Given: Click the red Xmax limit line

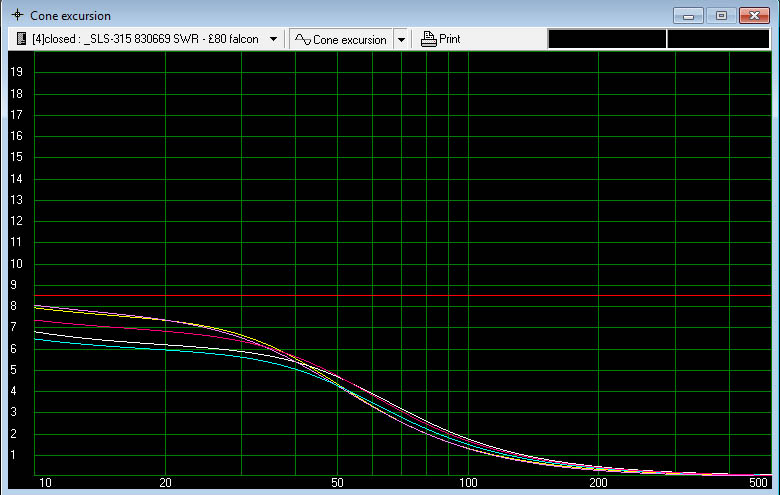Looking at the screenshot, I should coord(403,296).
